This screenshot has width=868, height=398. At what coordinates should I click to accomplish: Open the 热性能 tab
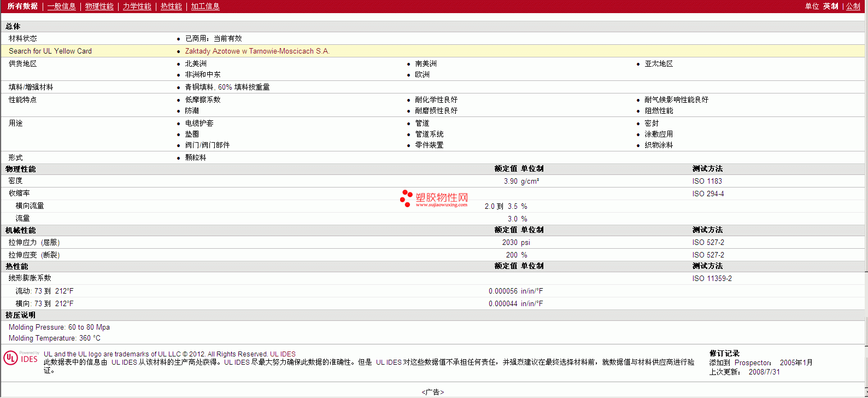[171, 6]
